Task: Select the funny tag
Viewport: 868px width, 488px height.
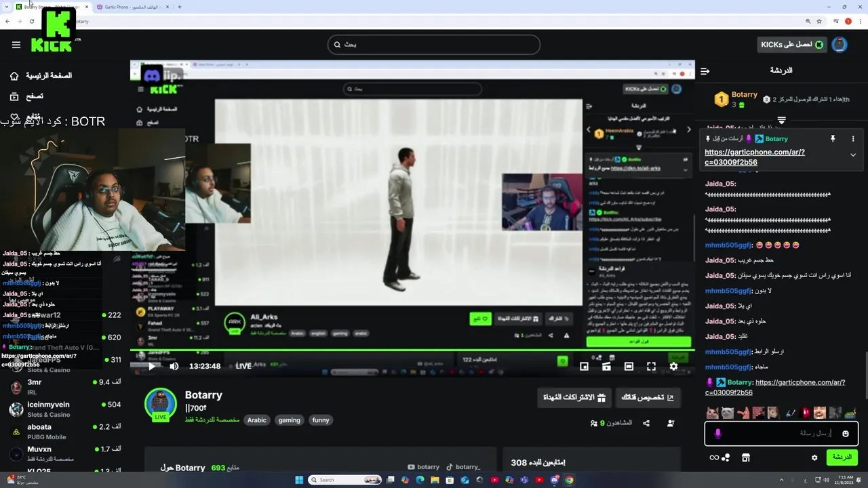Action: click(x=321, y=420)
